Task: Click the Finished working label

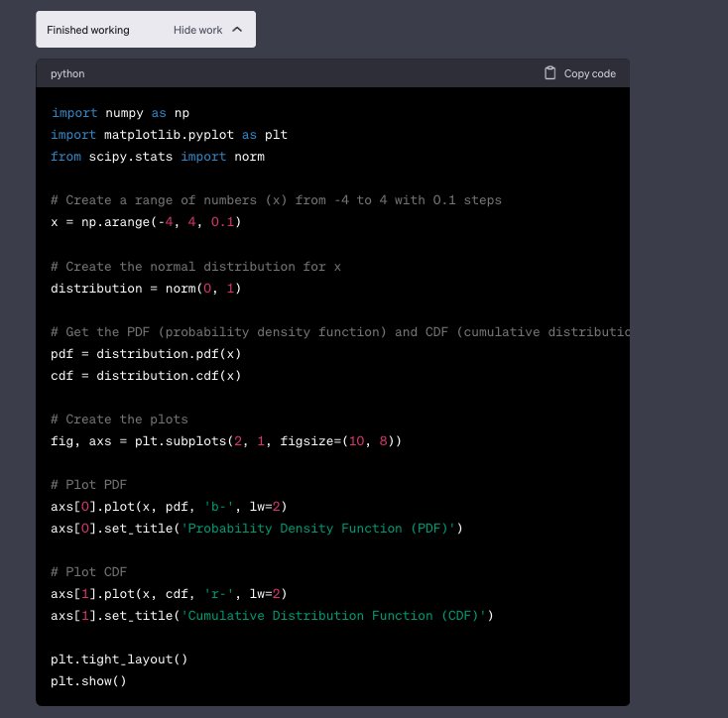Action: click(88, 30)
